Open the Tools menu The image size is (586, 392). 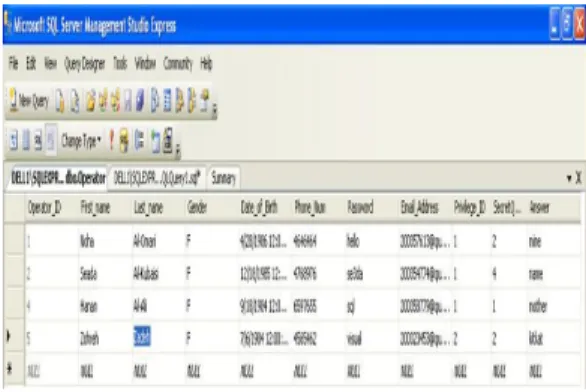[x=120, y=63]
